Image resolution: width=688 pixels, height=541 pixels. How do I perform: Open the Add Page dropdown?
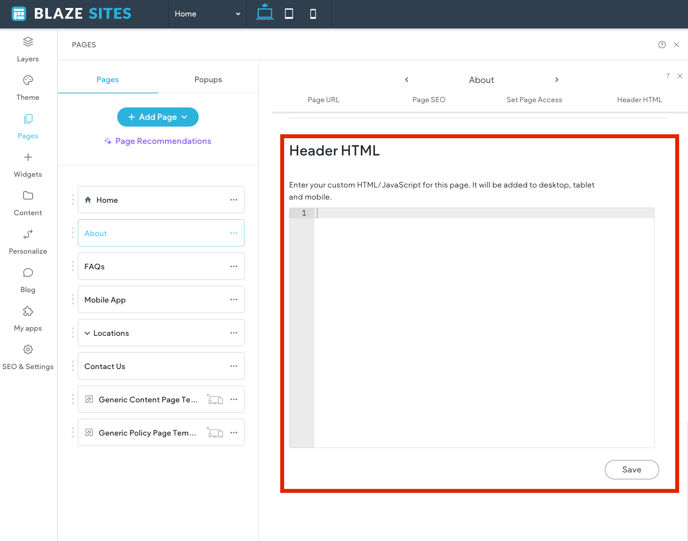[x=158, y=117]
